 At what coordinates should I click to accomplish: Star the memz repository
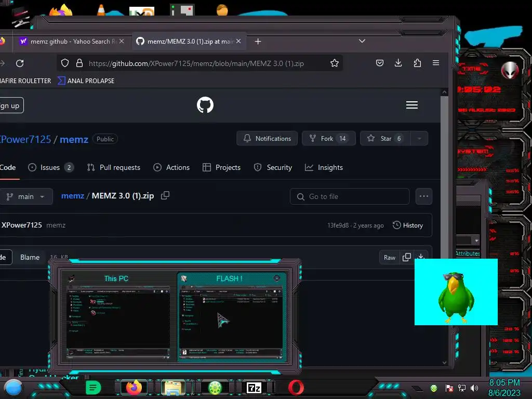[x=385, y=138]
